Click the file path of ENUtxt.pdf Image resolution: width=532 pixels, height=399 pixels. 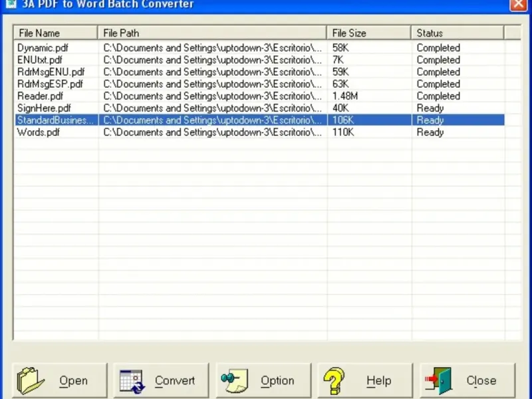click(x=212, y=60)
